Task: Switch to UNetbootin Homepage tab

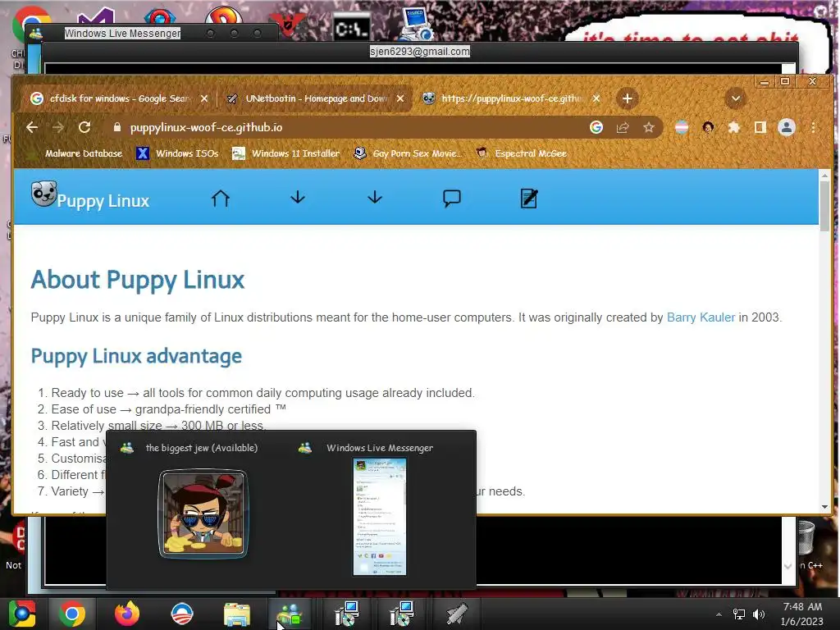Action: click(x=315, y=98)
